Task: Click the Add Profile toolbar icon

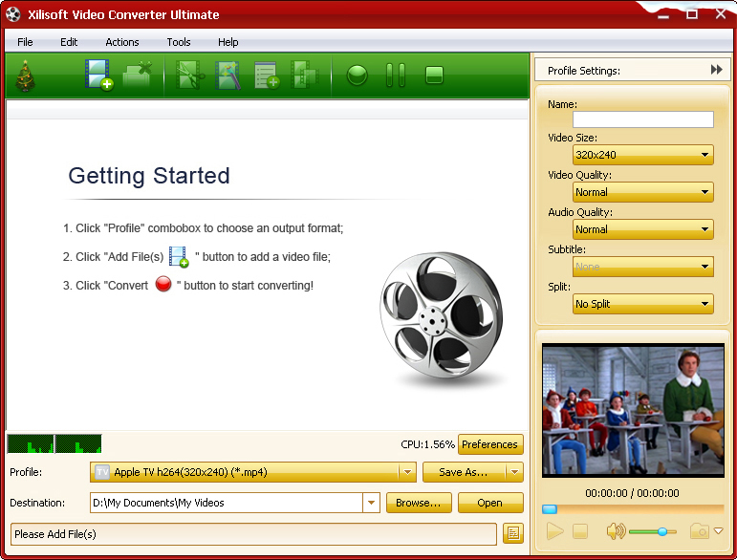Action: coord(267,75)
